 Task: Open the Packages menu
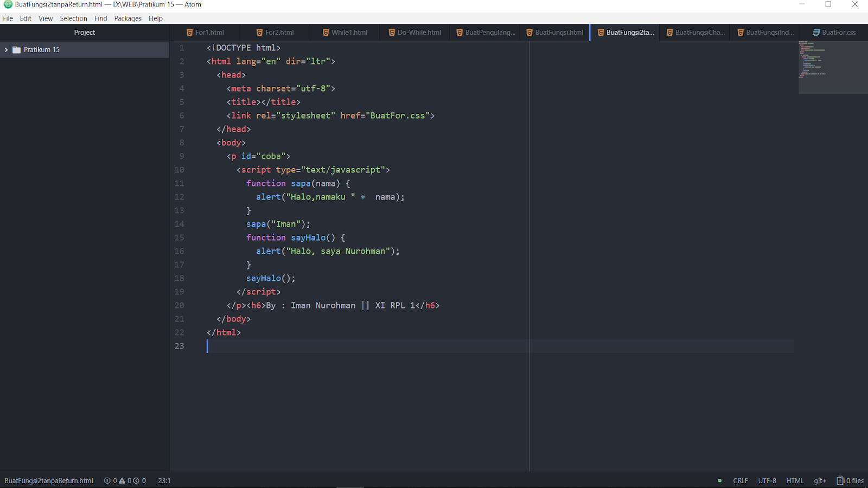[128, 18]
